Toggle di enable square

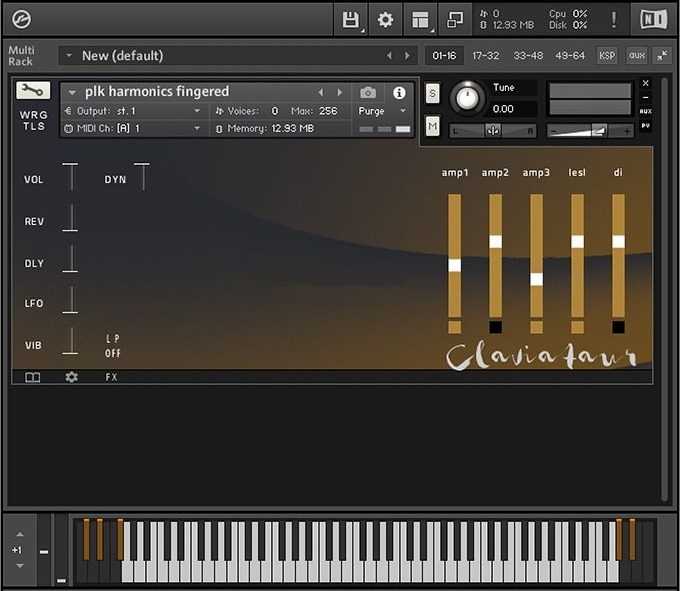pos(618,327)
